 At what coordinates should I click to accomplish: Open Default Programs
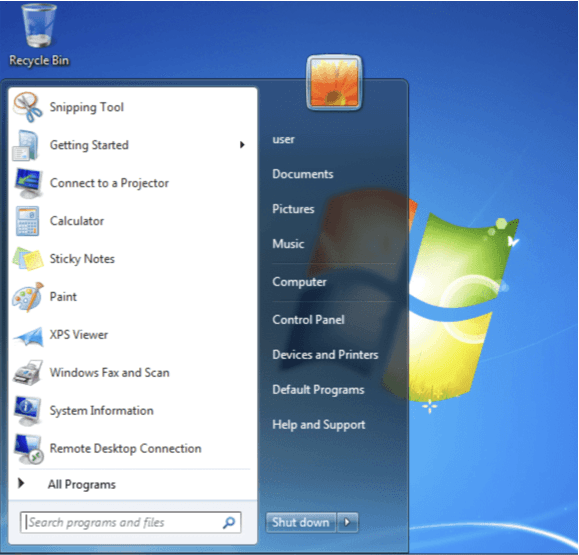(318, 390)
